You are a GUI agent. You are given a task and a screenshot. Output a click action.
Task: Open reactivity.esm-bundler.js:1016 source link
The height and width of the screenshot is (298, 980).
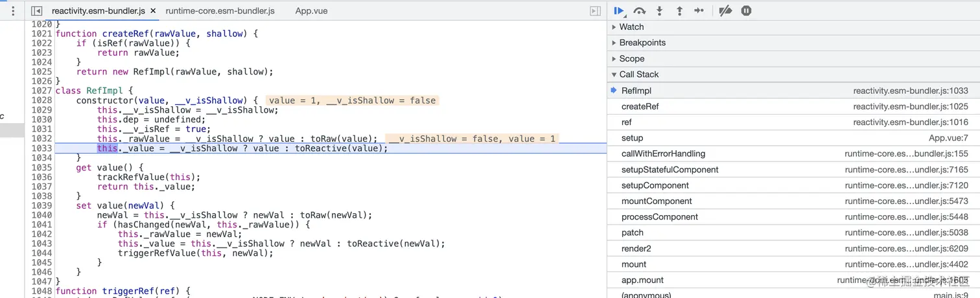[911, 122]
